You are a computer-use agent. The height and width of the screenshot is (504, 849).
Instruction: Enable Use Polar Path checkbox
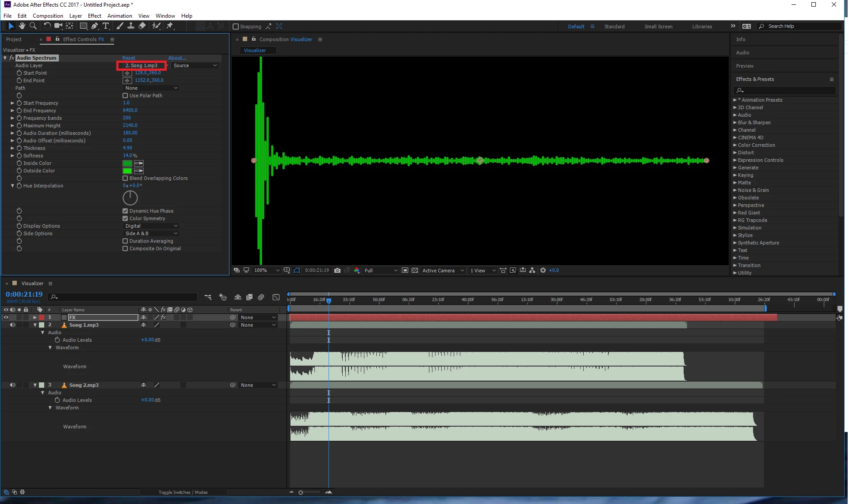coord(125,95)
